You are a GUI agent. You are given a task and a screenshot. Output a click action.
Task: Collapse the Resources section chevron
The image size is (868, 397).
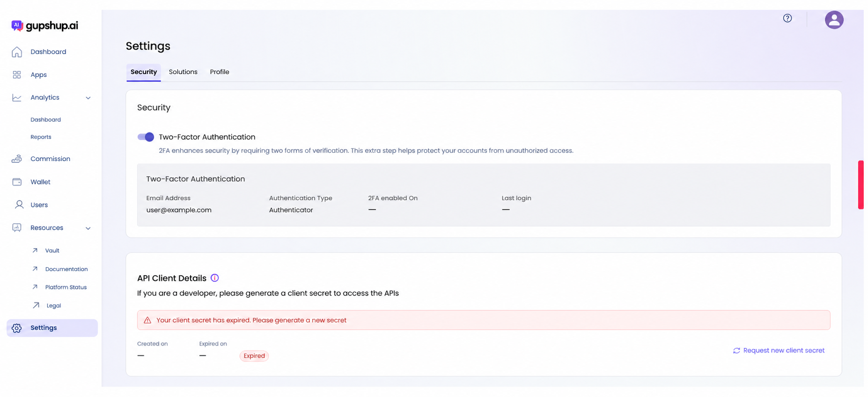tap(88, 228)
